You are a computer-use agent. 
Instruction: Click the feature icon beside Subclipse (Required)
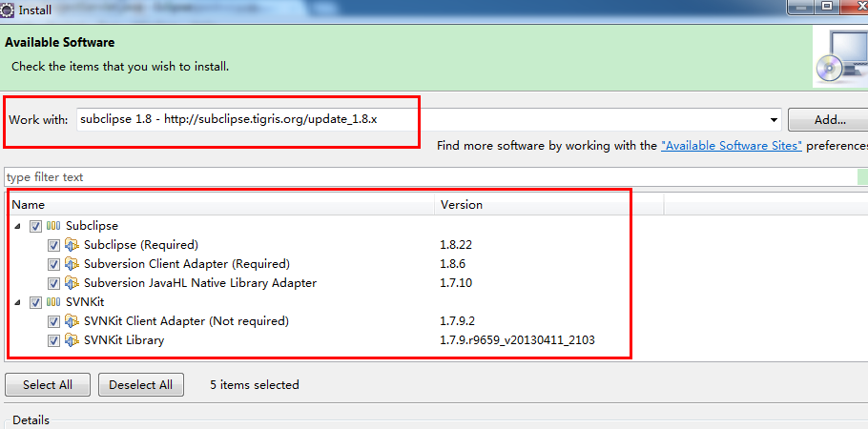click(72, 245)
